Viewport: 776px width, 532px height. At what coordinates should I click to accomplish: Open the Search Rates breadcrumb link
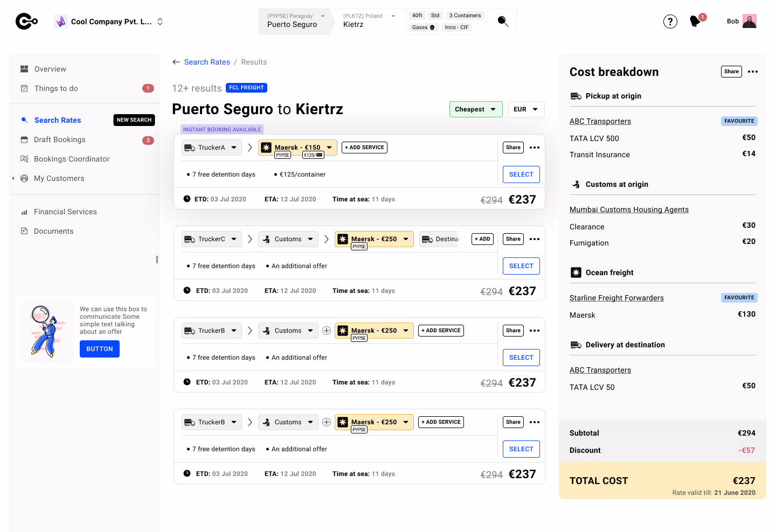207,62
